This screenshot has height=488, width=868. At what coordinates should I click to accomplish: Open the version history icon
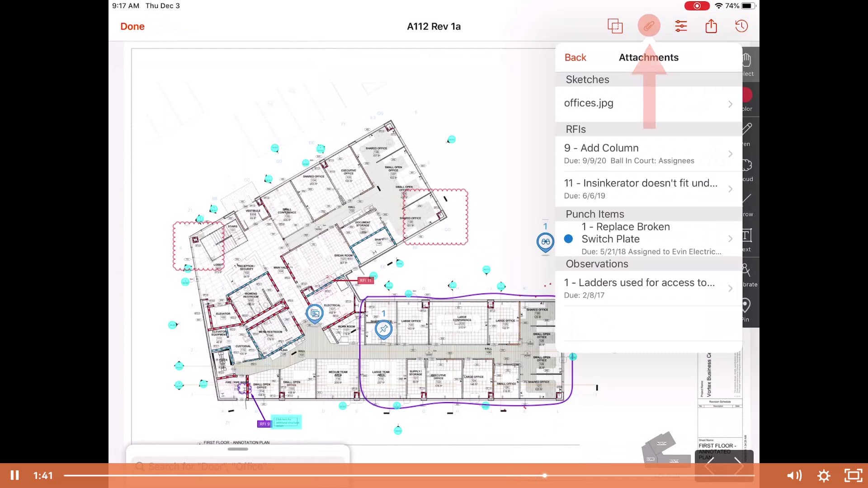[741, 26]
